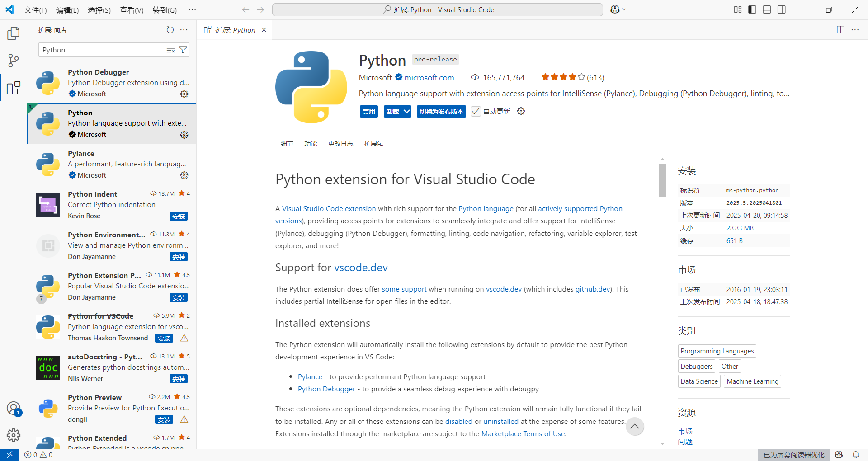The width and height of the screenshot is (868, 461).
Task: Open the Source Control view
Action: click(13, 60)
